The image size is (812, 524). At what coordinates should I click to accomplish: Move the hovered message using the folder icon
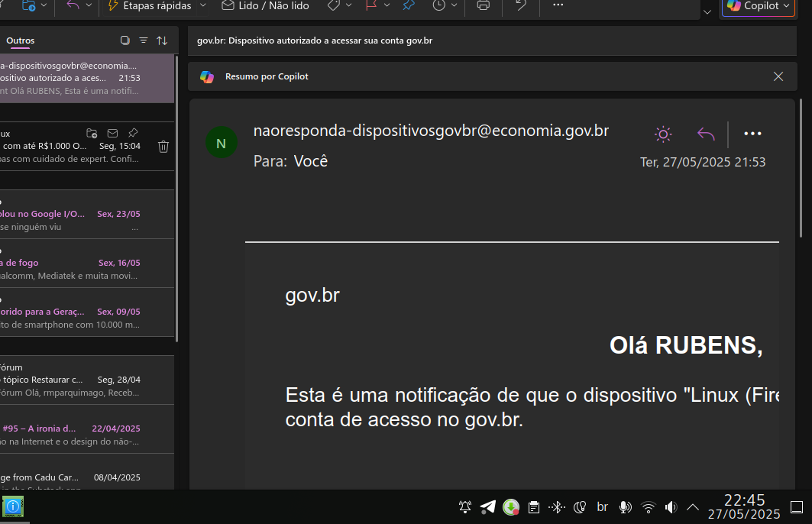(x=92, y=133)
